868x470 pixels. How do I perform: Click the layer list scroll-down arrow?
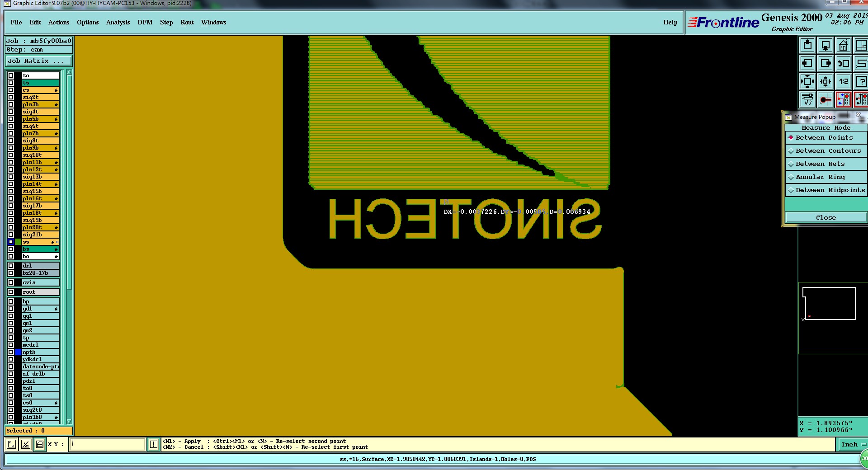tap(69, 421)
